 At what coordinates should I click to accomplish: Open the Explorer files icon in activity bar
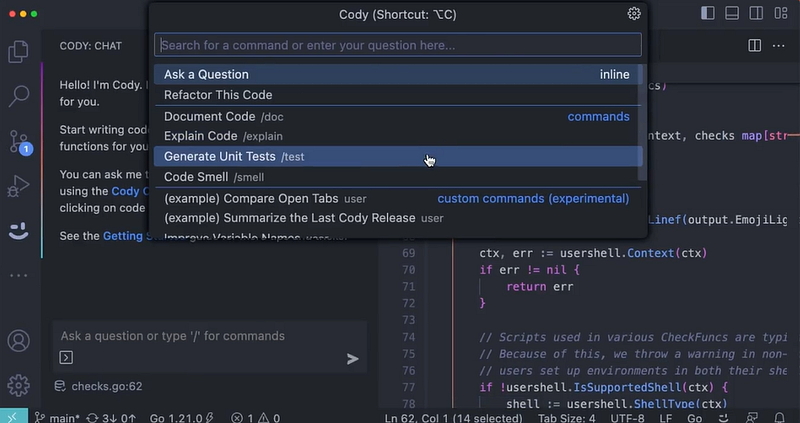tap(18, 52)
